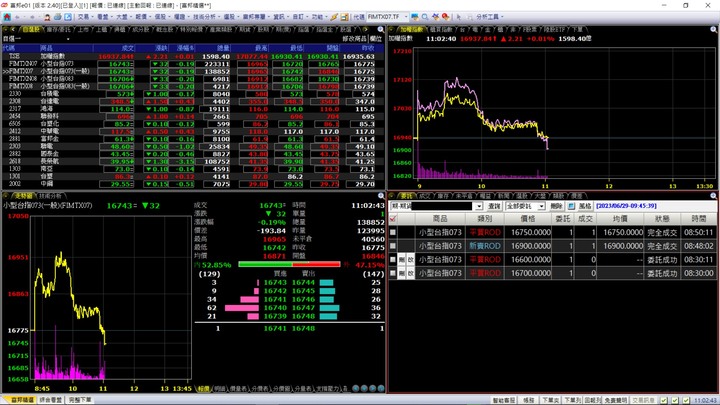Viewport: 720px width, 405px height.
Task: Switch to the 完整下單 bottom tab
Action: (x=80, y=400)
